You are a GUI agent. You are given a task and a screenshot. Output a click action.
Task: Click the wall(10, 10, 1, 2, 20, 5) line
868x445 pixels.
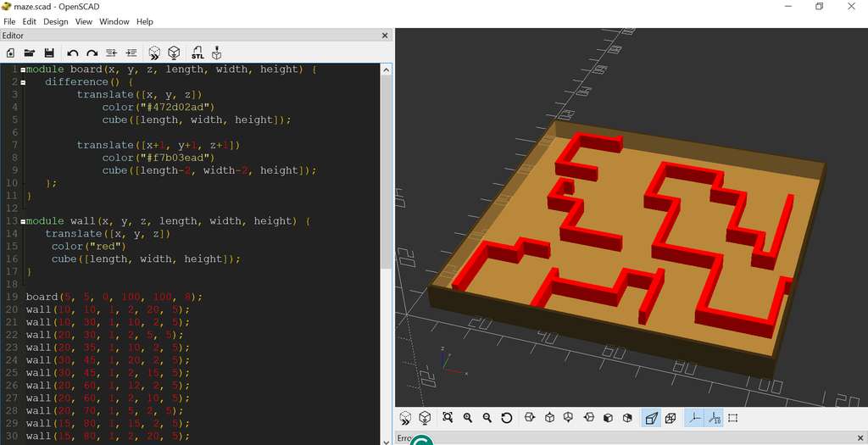click(x=108, y=310)
